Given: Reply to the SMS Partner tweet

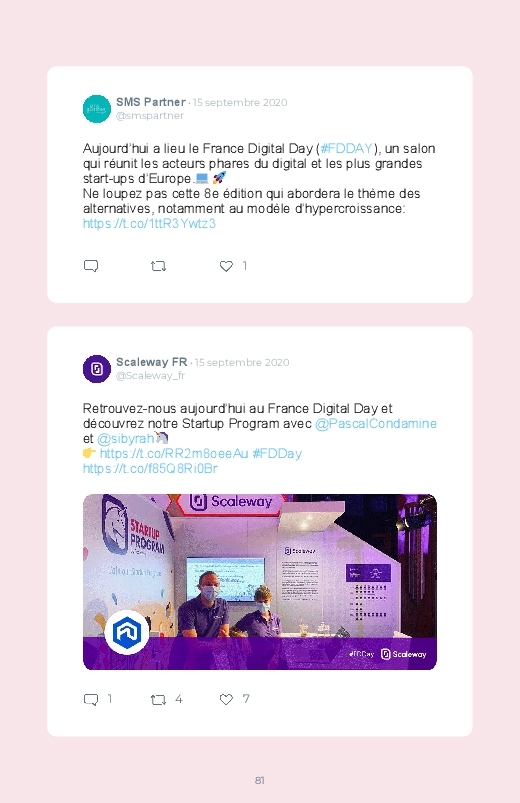Looking at the screenshot, I should [x=91, y=266].
